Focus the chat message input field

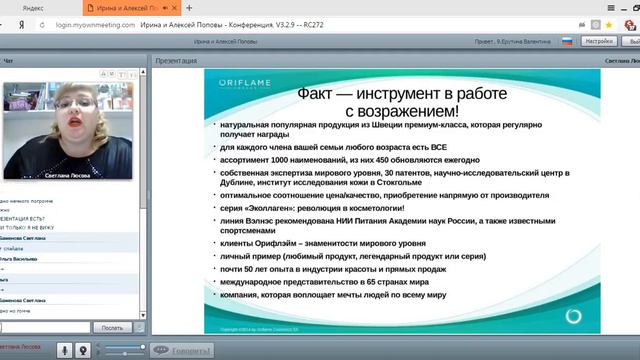click(45, 328)
